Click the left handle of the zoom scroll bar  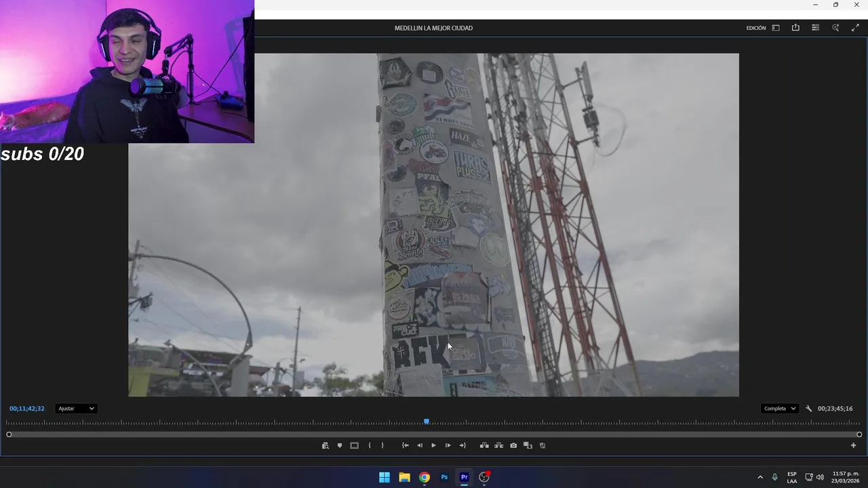(9, 434)
